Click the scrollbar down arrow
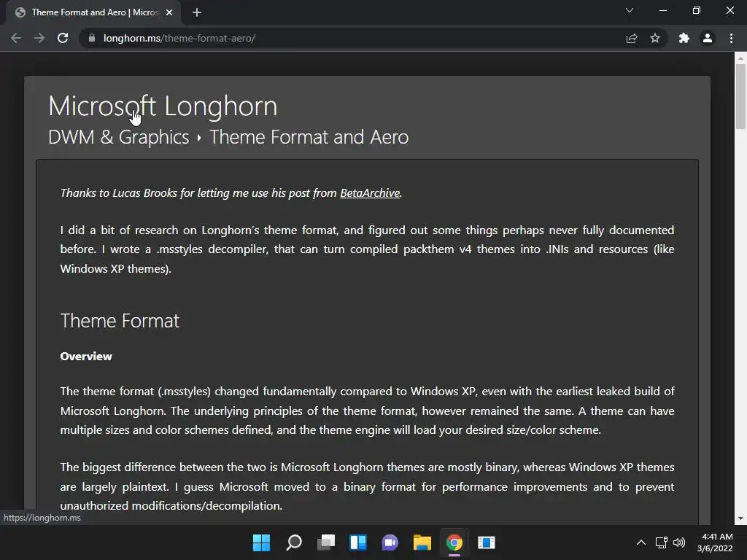Viewport: 747px width, 560px height. coord(740,518)
